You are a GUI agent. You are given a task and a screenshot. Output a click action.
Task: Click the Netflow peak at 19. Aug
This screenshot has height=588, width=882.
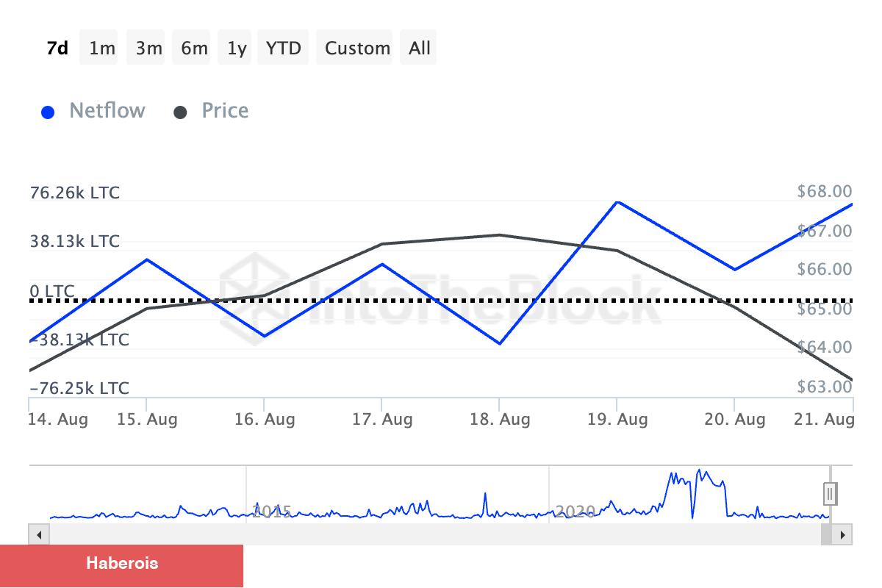point(617,201)
